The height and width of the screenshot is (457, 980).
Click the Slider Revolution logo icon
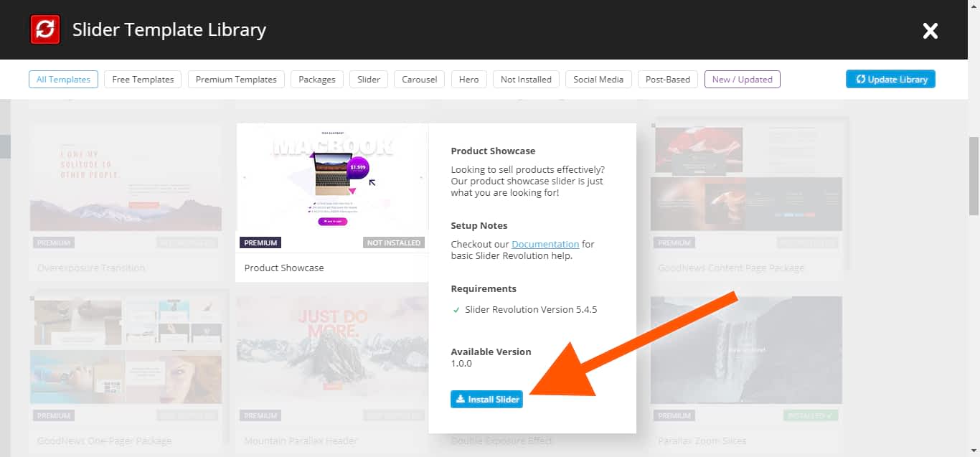(x=45, y=29)
